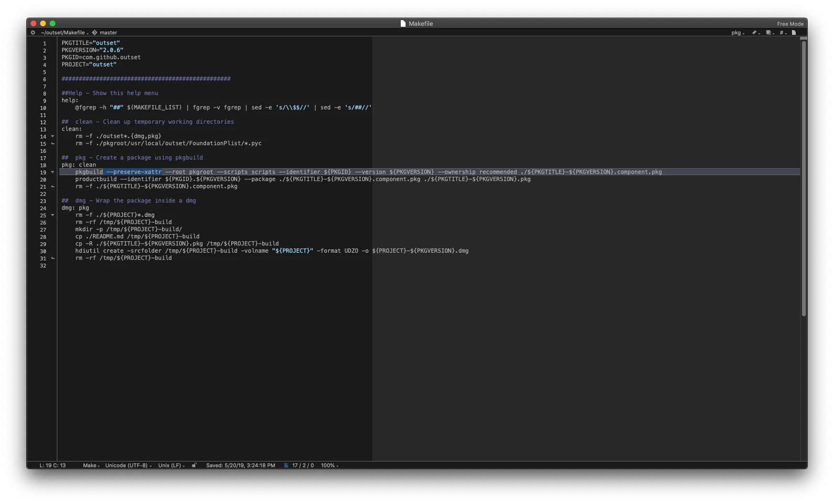This screenshot has width=834, height=504.
Task: Collapse the fold triangle on line 25
Action: pyautogui.click(x=53, y=215)
